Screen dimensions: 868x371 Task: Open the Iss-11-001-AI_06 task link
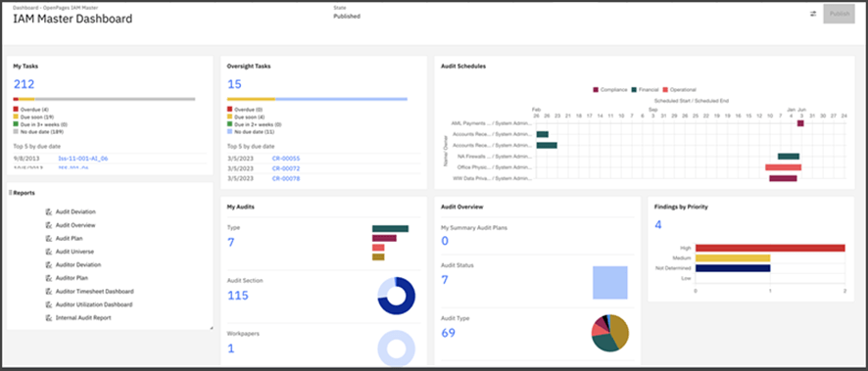pyautogui.click(x=83, y=159)
